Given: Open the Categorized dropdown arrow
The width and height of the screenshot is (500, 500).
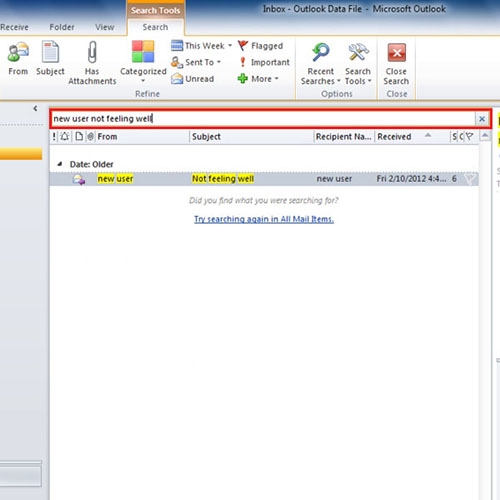Looking at the screenshot, I should [143, 81].
